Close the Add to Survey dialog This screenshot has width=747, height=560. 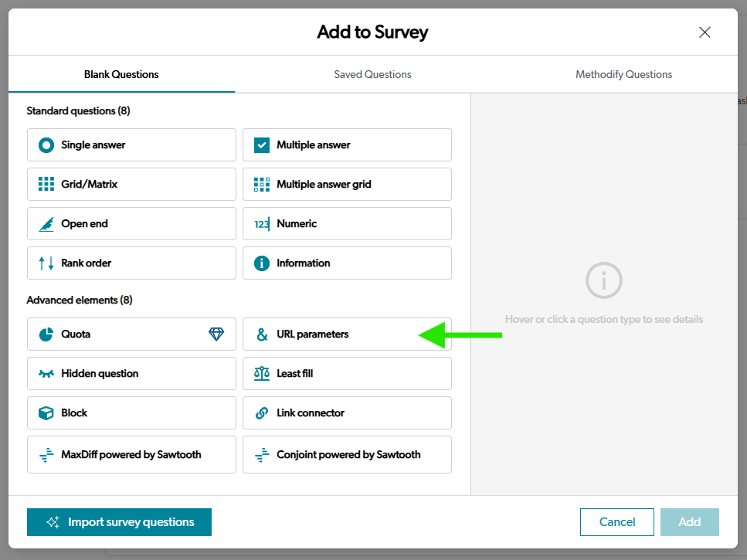[705, 32]
